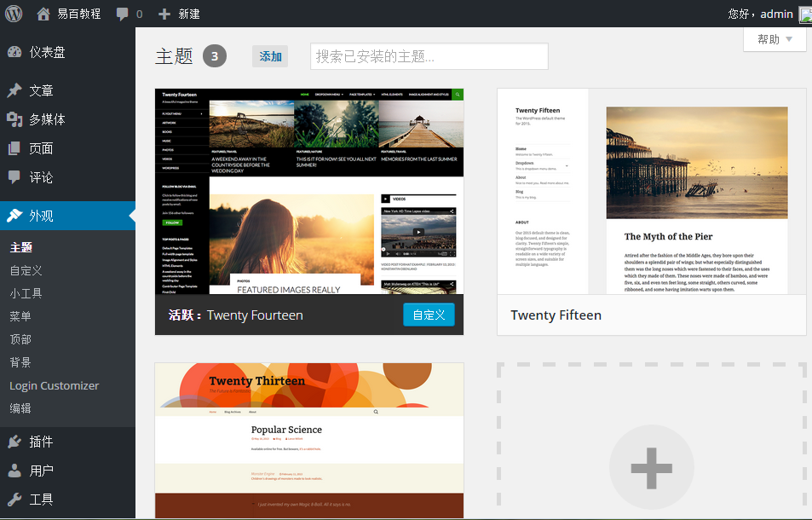Focus the 搜索已安装的主题 search field
This screenshot has width=812, height=520.
pyautogui.click(x=429, y=56)
